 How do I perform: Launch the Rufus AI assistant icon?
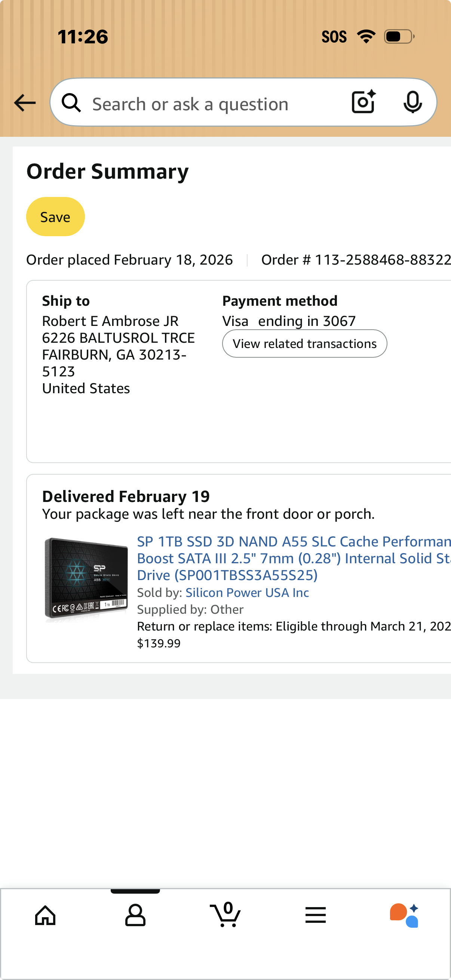click(x=404, y=915)
